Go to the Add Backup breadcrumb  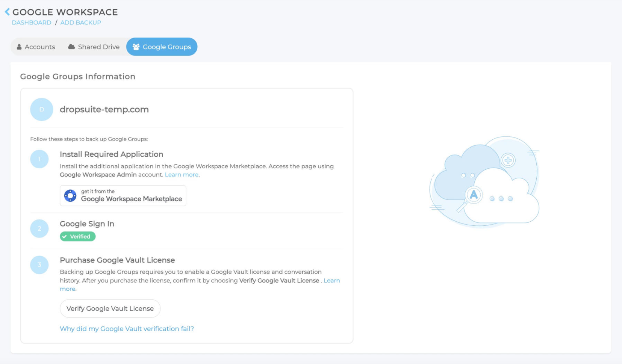coord(80,23)
